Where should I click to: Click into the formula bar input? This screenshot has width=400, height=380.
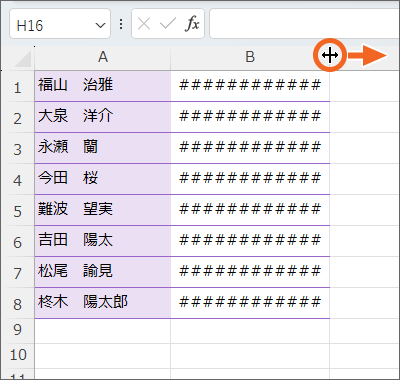[304, 24]
